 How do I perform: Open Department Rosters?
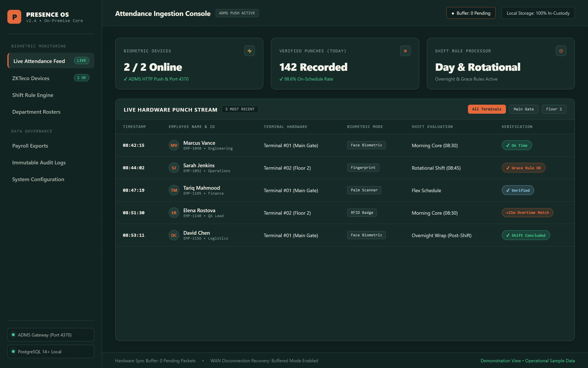click(x=51, y=112)
